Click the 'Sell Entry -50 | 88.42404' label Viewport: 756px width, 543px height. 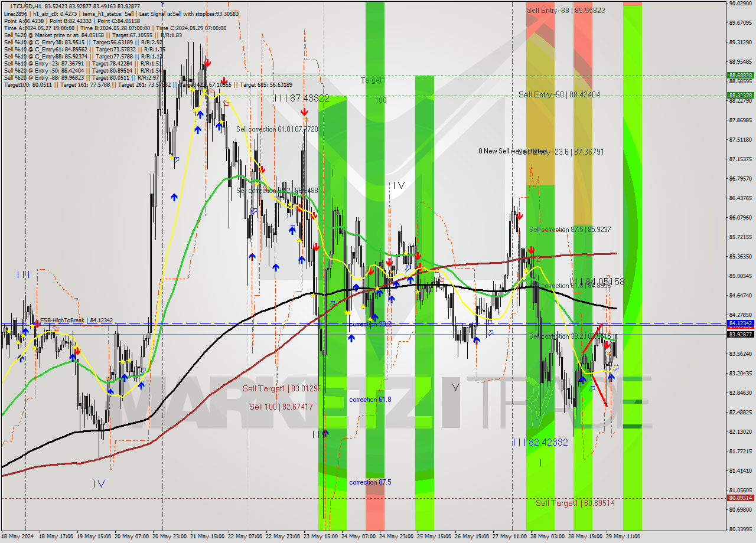(x=559, y=95)
